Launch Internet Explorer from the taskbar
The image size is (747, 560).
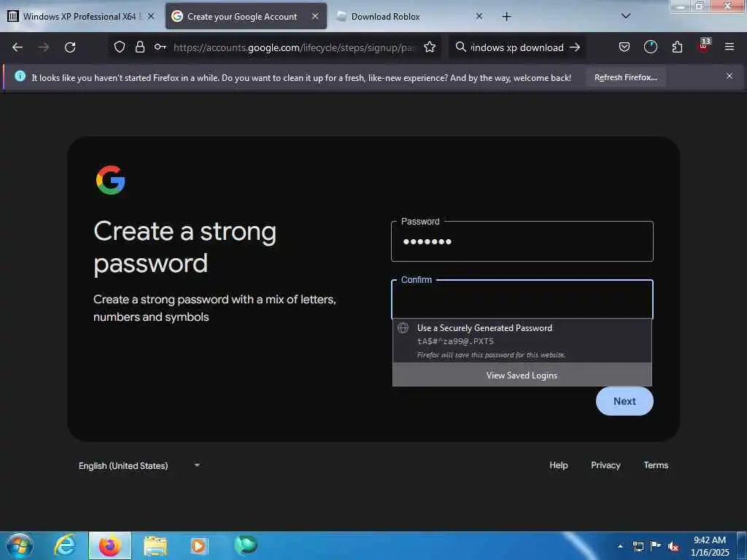coord(65,545)
